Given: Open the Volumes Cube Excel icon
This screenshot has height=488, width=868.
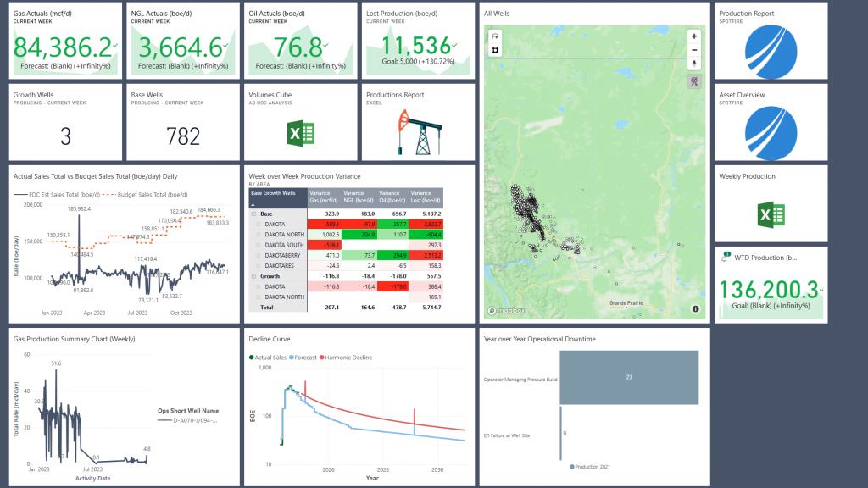Looking at the screenshot, I should (x=301, y=134).
